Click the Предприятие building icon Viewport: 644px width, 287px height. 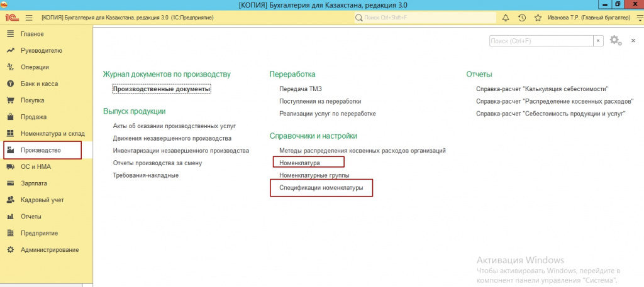coord(11,233)
